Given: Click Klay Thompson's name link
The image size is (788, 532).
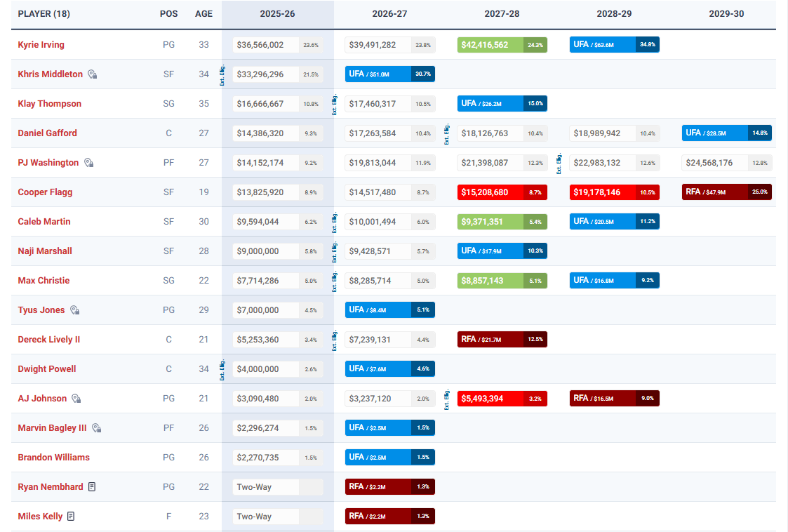Looking at the screenshot, I should (49, 104).
